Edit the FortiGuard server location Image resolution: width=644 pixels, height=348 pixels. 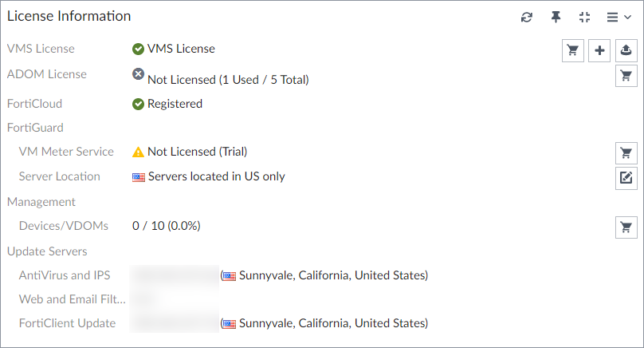click(626, 177)
